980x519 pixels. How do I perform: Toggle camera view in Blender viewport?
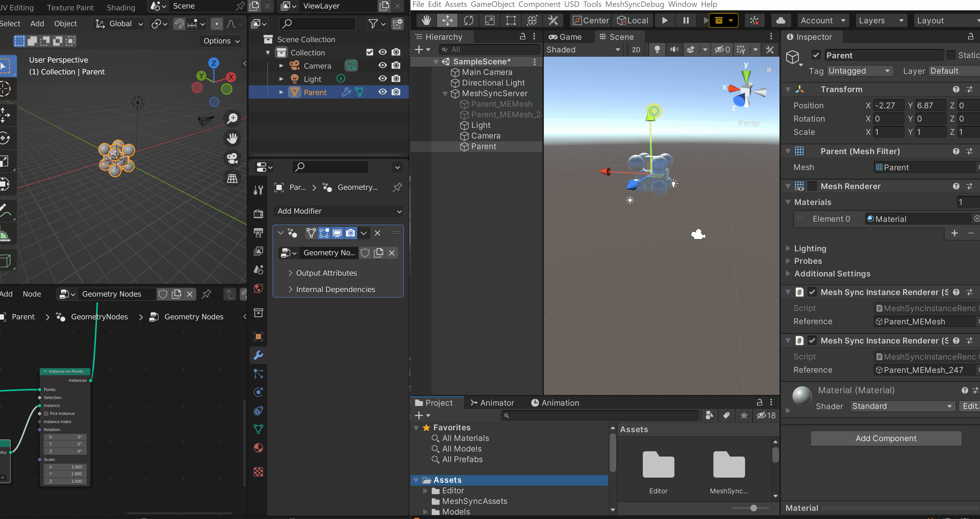pos(232,158)
